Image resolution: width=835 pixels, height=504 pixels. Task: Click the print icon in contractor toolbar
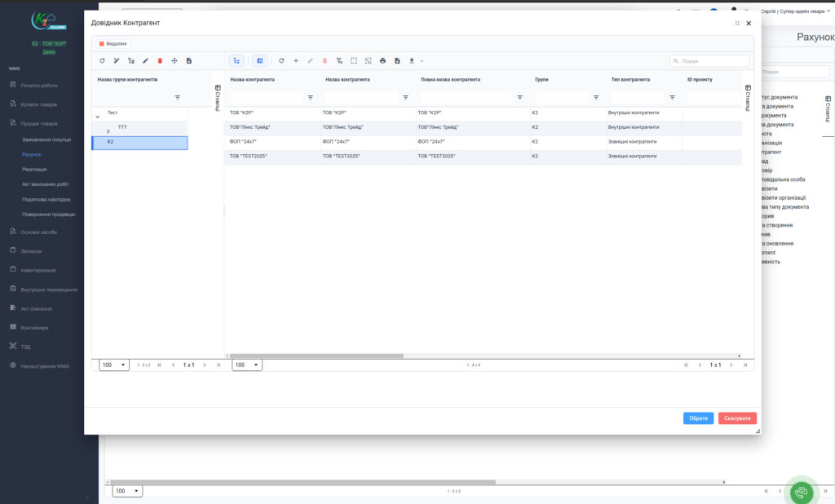tap(382, 60)
